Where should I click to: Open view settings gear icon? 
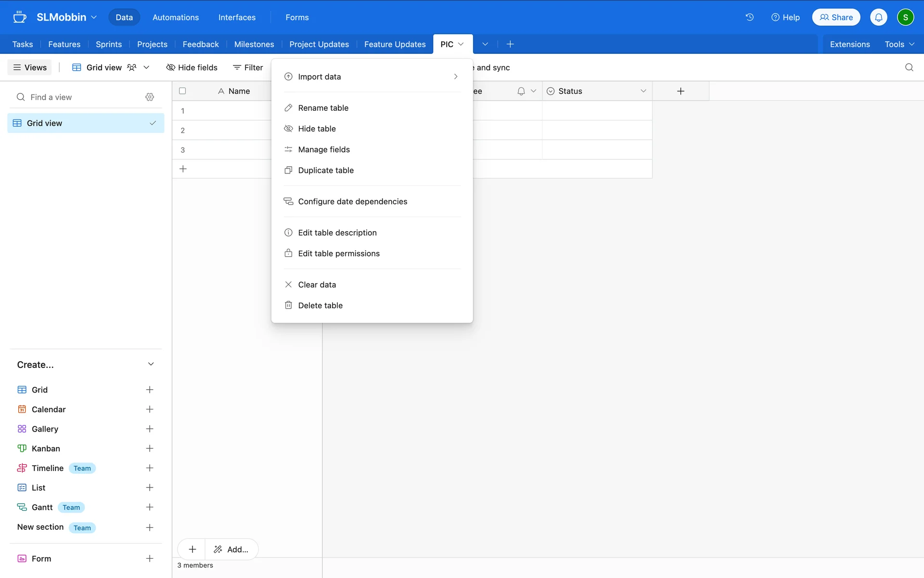150,97
